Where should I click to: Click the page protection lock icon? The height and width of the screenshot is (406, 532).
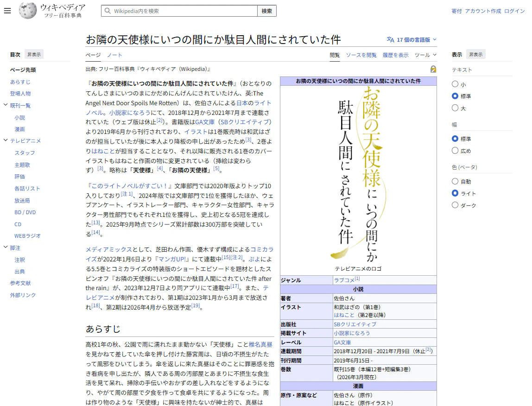pyautogui.click(x=433, y=69)
